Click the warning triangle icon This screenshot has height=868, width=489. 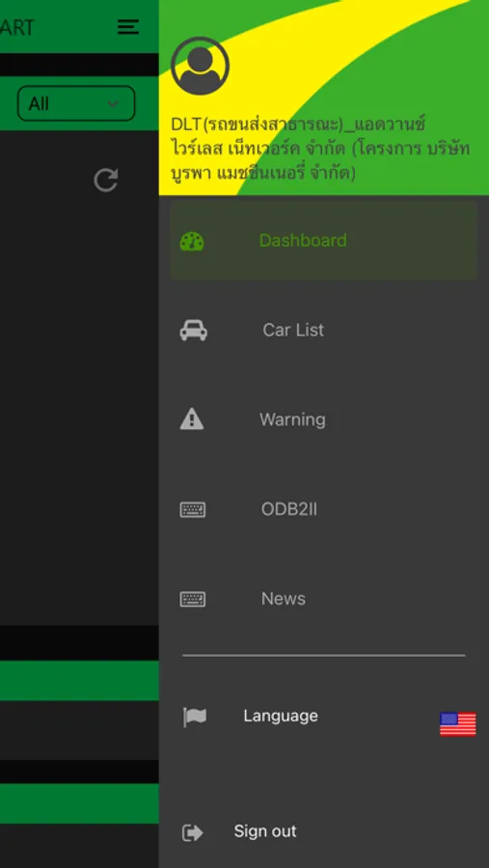point(192,420)
